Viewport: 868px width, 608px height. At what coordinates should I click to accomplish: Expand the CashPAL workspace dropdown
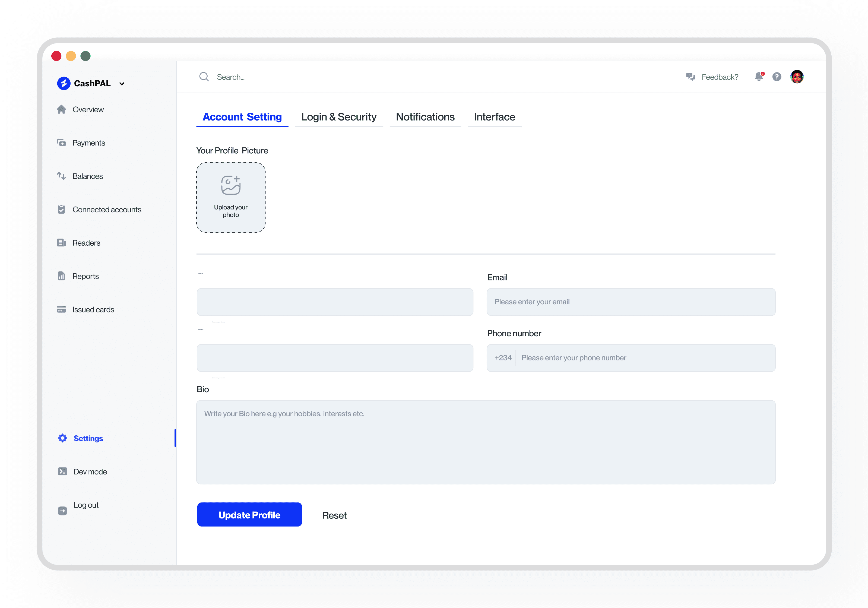point(122,83)
